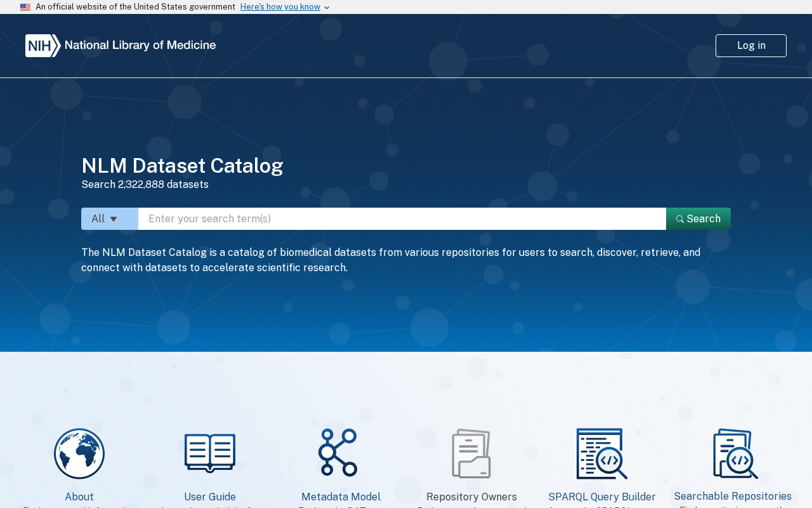Follow the About link
812x508 pixels.
pyautogui.click(x=79, y=497)
